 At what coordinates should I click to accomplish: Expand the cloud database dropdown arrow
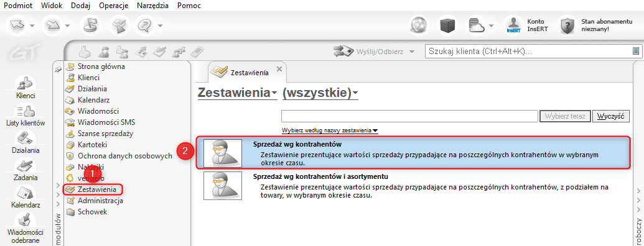click(x=491, y=26)
